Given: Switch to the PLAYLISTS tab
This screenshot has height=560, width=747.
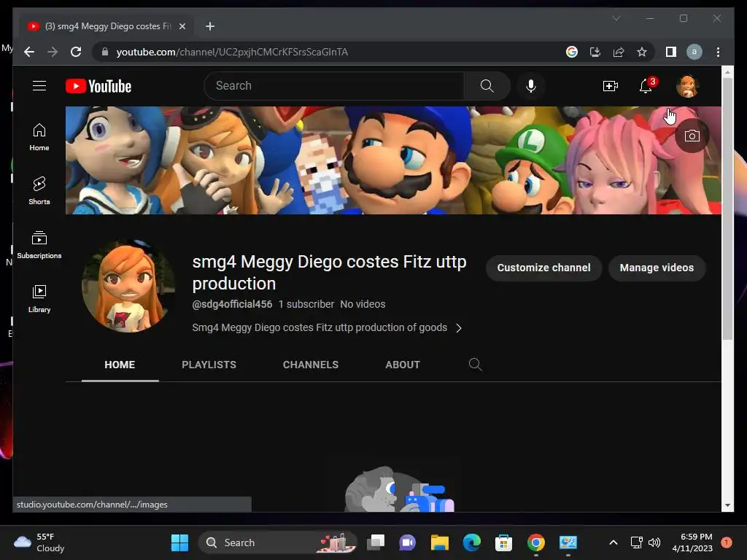Looking at the screenshot, I should [x=209, y=365].
